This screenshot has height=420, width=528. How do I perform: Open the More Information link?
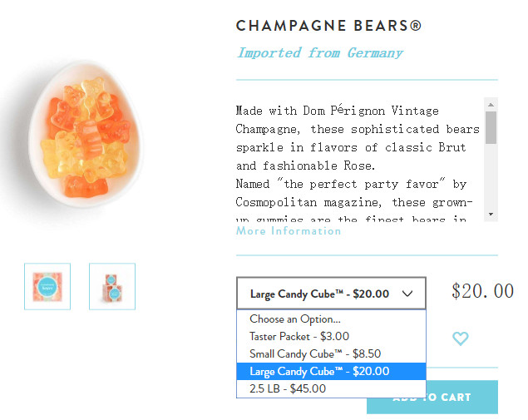289,230
